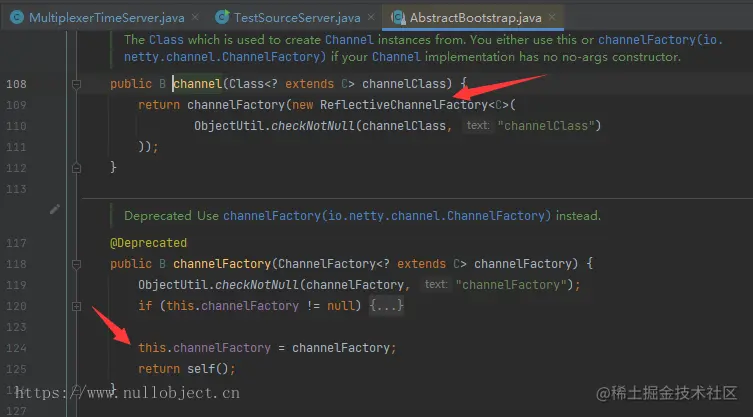
Task: Select the AbstractBootstrap.java tab
Action: coord(475,18)
